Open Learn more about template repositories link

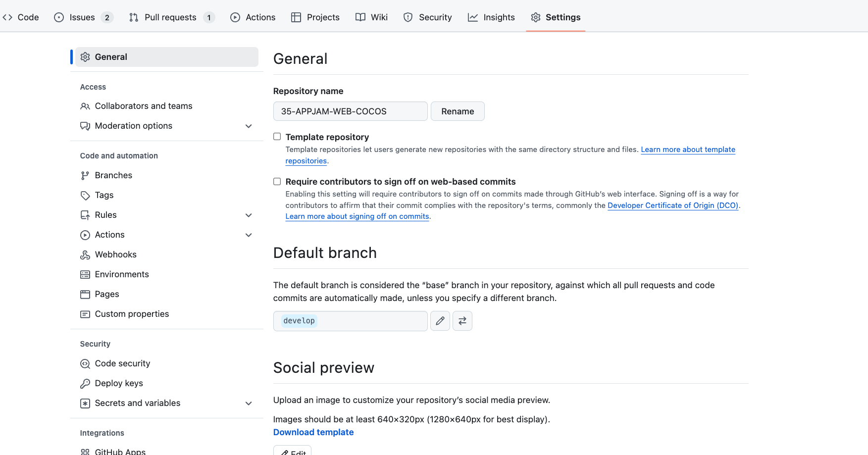click(688, 150)
